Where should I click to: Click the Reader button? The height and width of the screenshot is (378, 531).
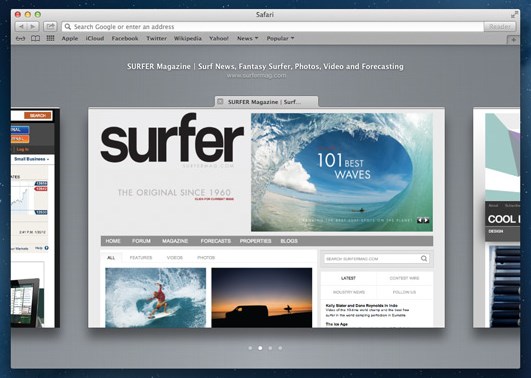click(x=500, y=26)
